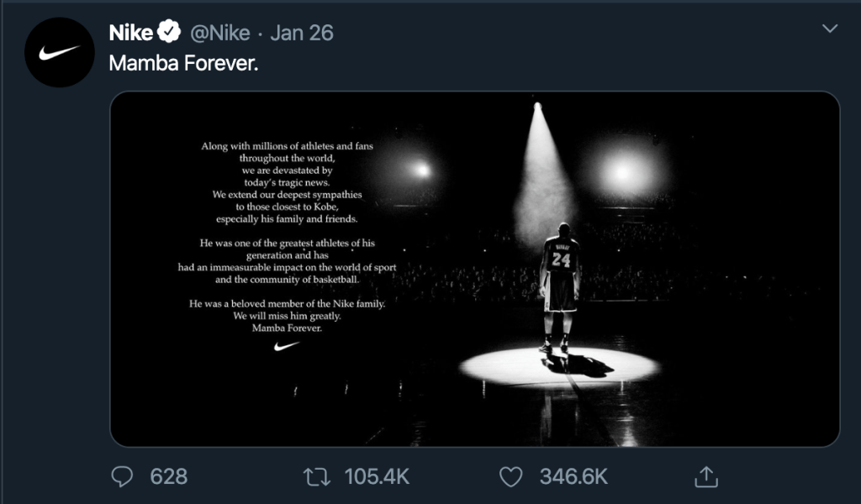The width and height of the screenshot is (861, 504).
Task: Click the Nike display name
Action: pyautogui.click(x=131, y=33)
